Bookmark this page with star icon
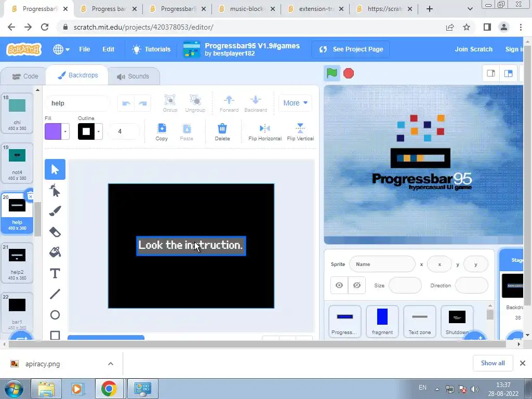 tap(467, 27)
